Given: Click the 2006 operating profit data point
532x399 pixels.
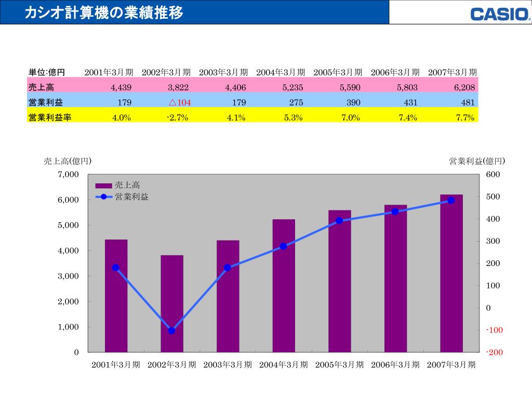Looking at the screenshot, I should 395,212.
